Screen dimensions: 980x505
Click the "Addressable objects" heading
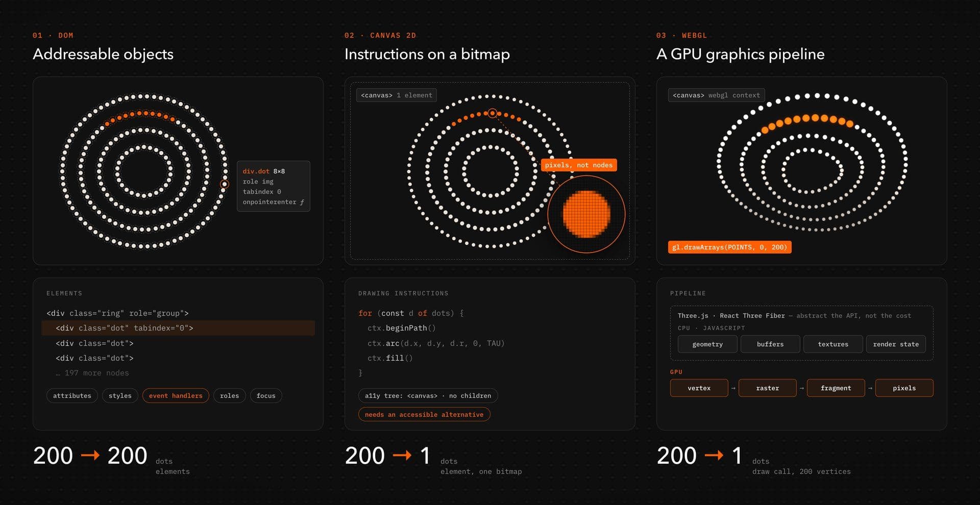pos(103,54)
